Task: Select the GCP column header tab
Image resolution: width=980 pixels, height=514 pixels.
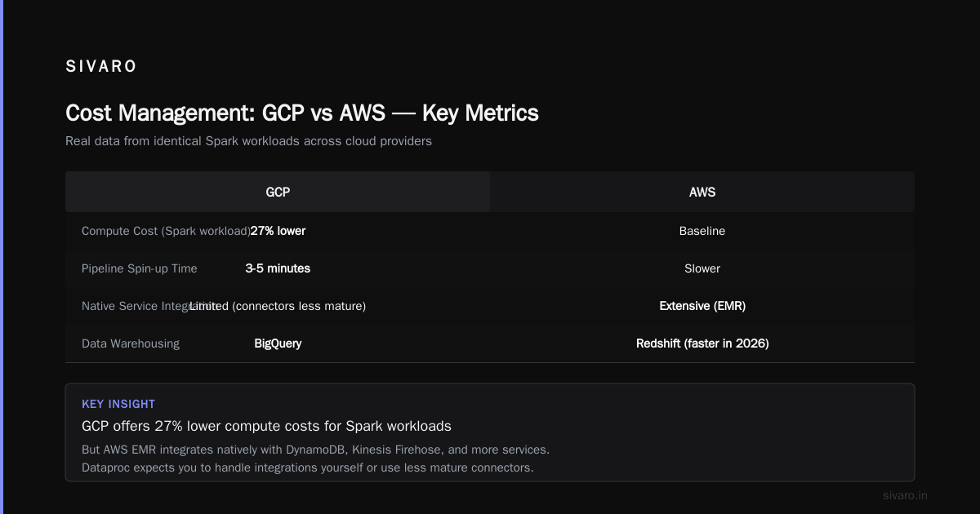Action: click(278, 192)
